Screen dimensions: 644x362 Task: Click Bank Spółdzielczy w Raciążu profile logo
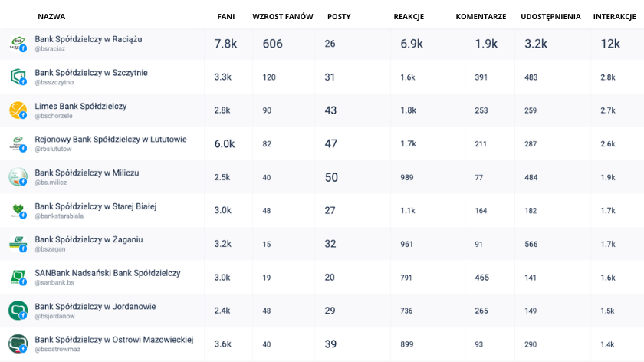18,44
